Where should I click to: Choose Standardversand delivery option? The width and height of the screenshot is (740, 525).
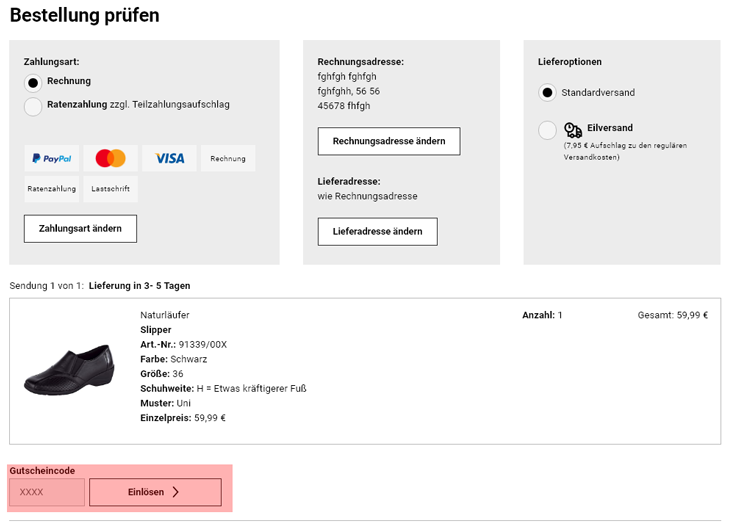[547, 93]
